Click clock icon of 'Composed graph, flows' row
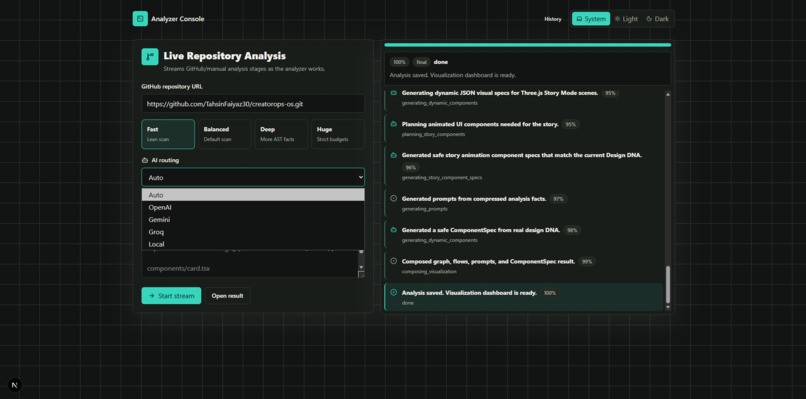Screen dimensions: 806x399 click(394, 261)
